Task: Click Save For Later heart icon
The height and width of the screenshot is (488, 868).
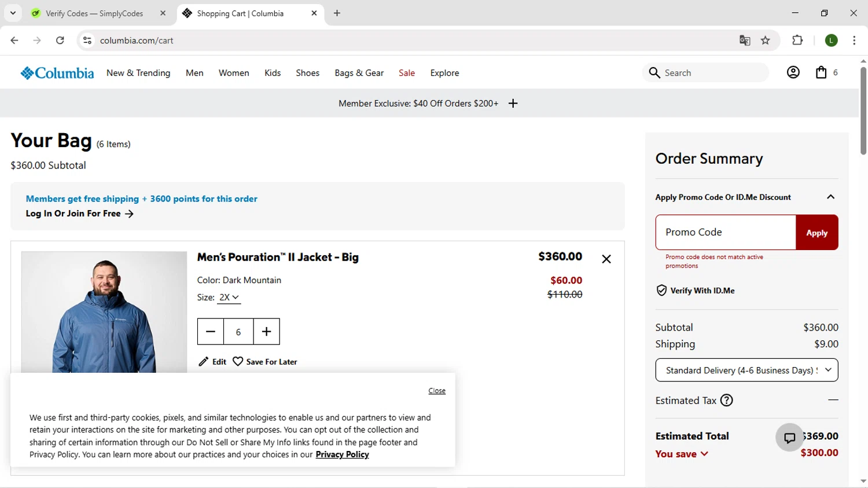Action: coord(238,361)
